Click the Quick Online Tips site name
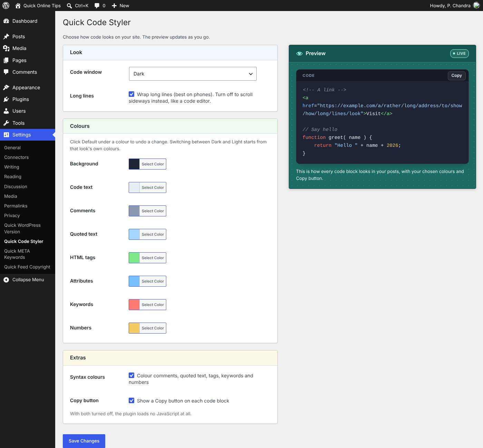Viewport: 483px width, 448px height. [42, 6]
